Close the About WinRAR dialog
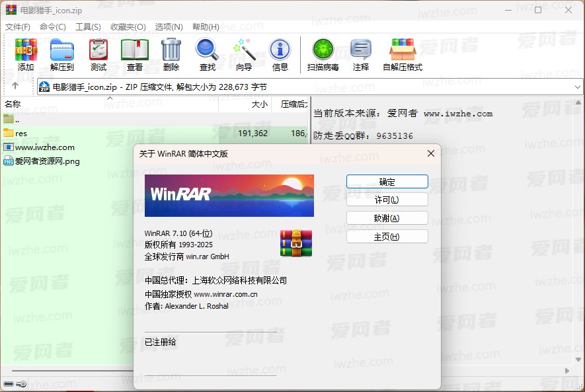Image resolution: width=585 pixels, height=392 pixels. pos(430,153)
